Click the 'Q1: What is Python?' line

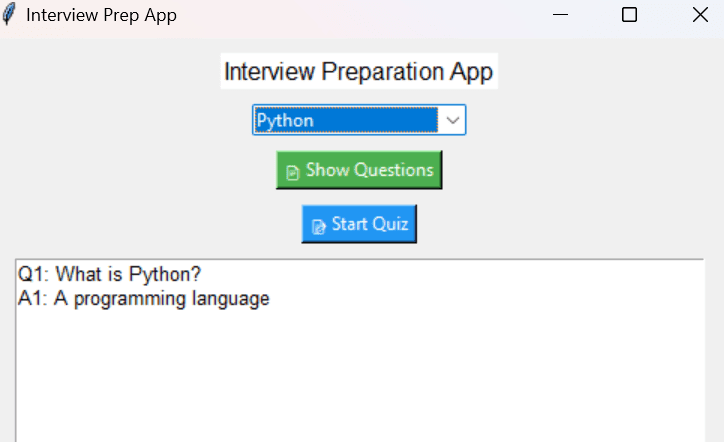[x=109, y=274]
